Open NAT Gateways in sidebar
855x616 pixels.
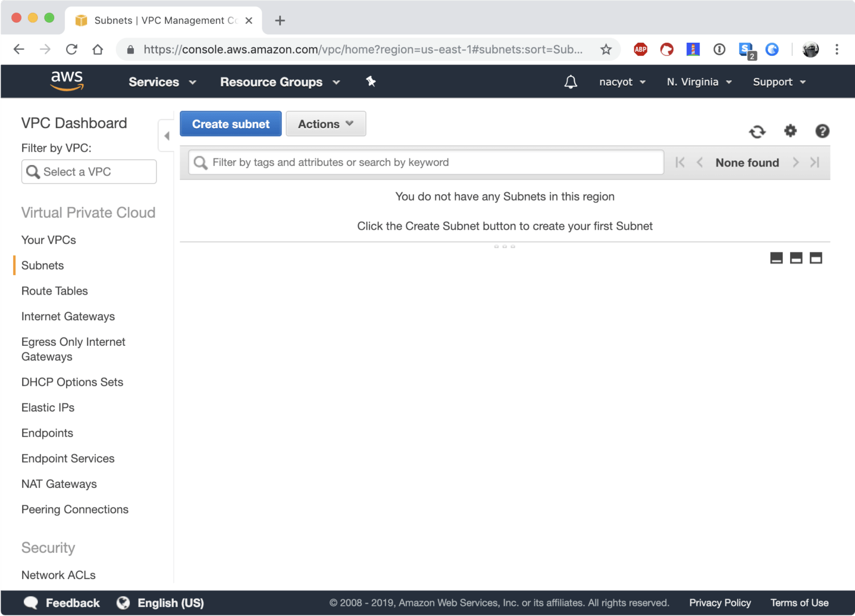point(59,484)
